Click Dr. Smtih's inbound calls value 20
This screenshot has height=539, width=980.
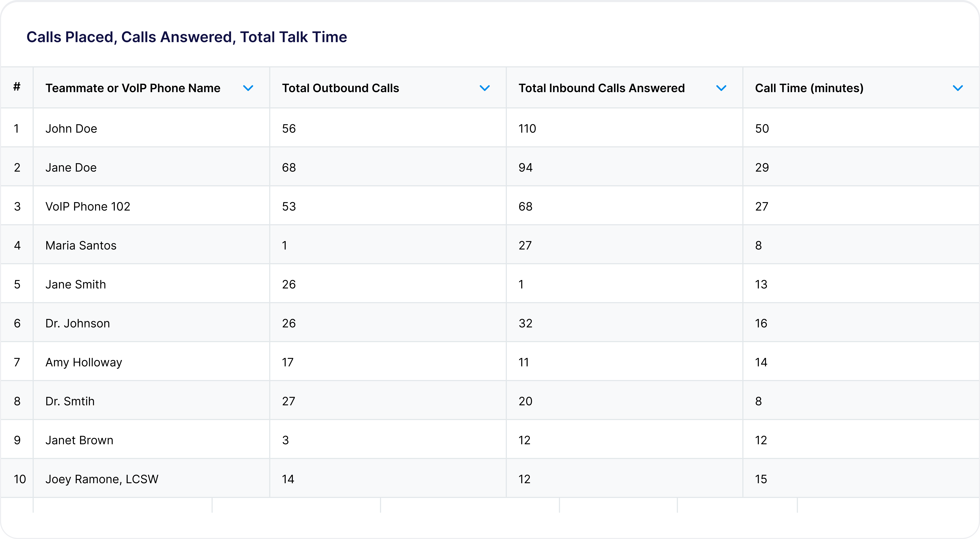coord(525,401)
